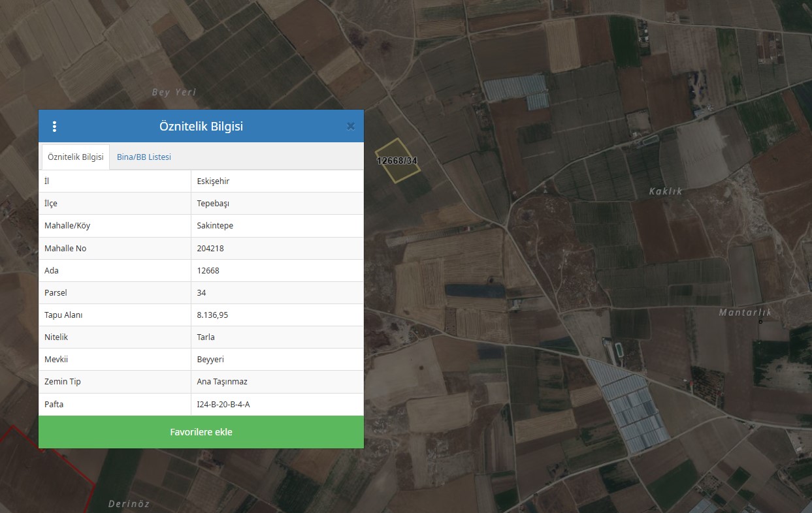Click the Favorilere ekle button

point(201,432)
